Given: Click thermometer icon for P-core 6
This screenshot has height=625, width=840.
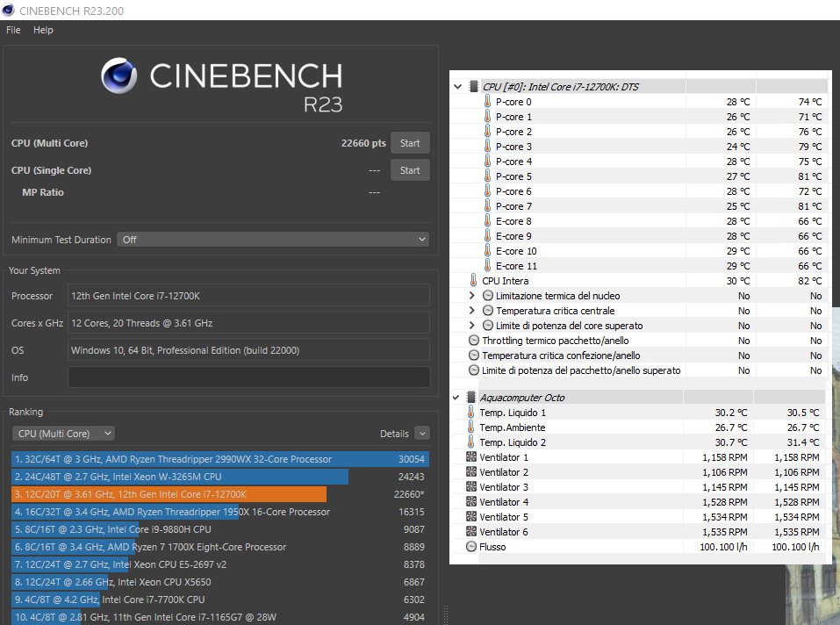Looking at the screenshot, I should coord(487,191).
